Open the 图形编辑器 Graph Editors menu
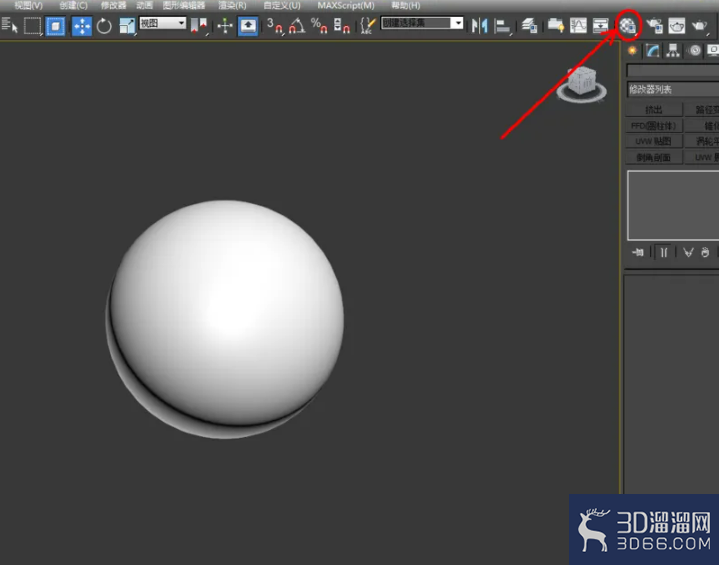Image resolution: width=719 pixels, height=565 pixels. (184, 6)
